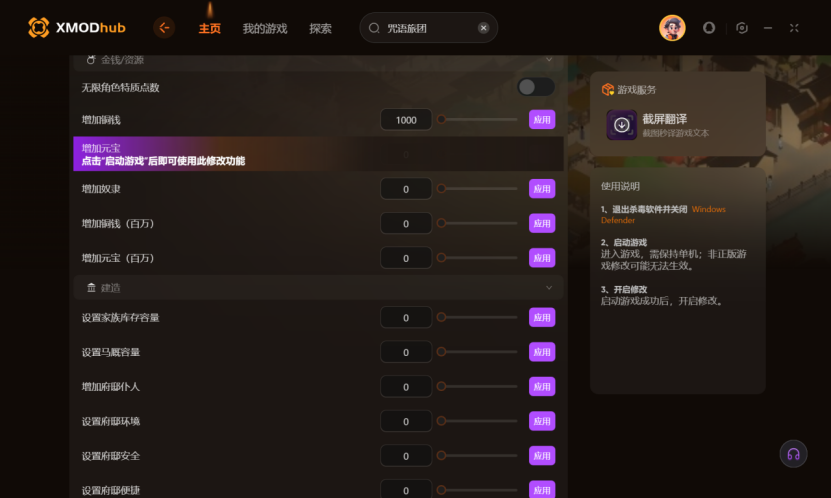Click the 设置马厩容量 slider handle

pyautogui.click(x=441, y=352)
